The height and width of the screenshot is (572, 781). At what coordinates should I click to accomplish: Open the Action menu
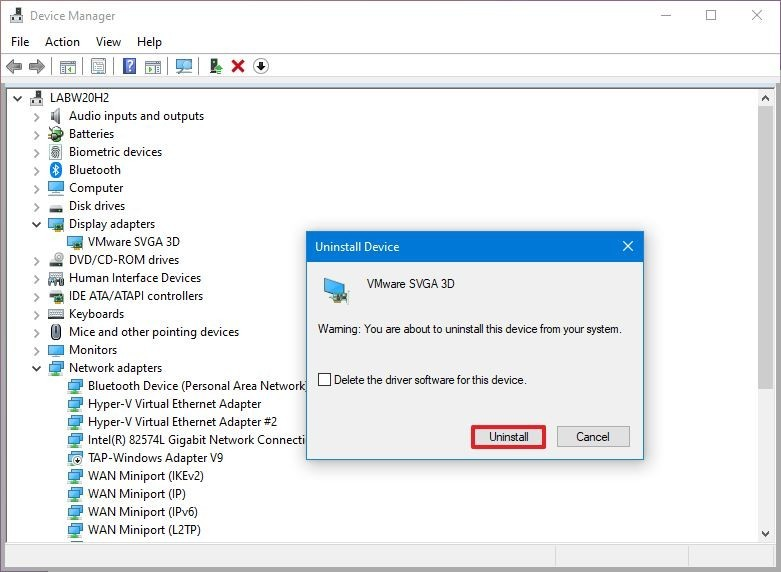point(62,42)
